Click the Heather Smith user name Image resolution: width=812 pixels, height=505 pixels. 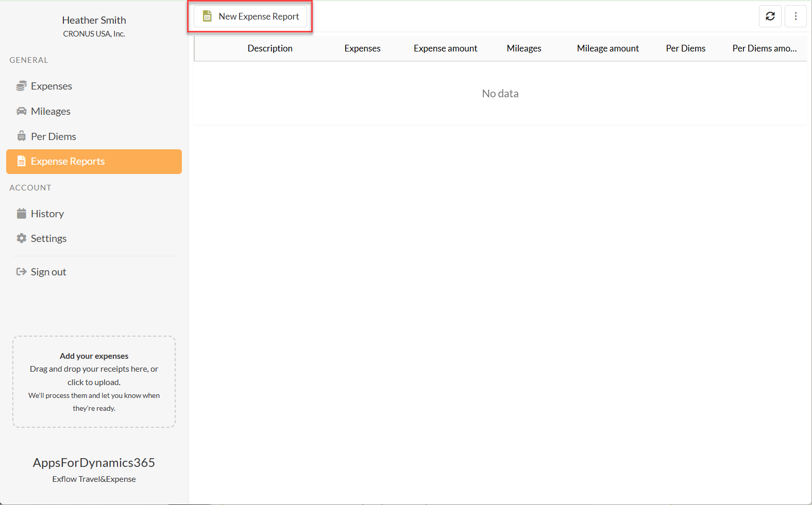pos(94,20)
